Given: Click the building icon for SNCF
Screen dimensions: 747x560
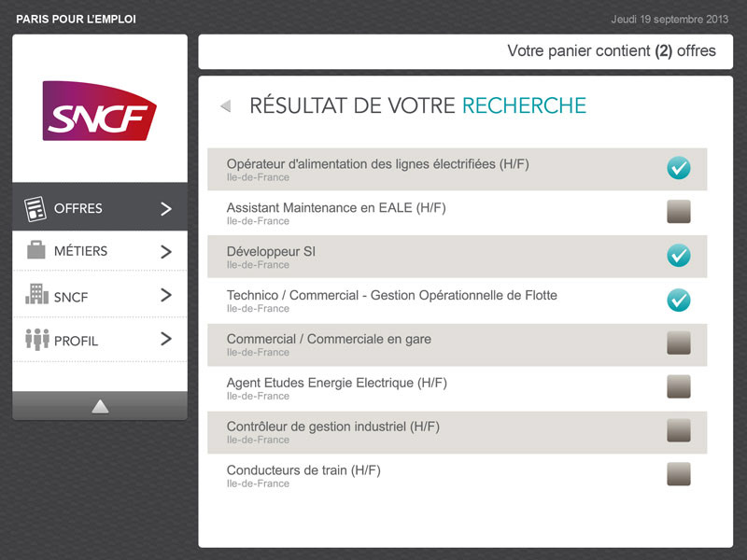Looking at the screenshot, I should [35, 295].
